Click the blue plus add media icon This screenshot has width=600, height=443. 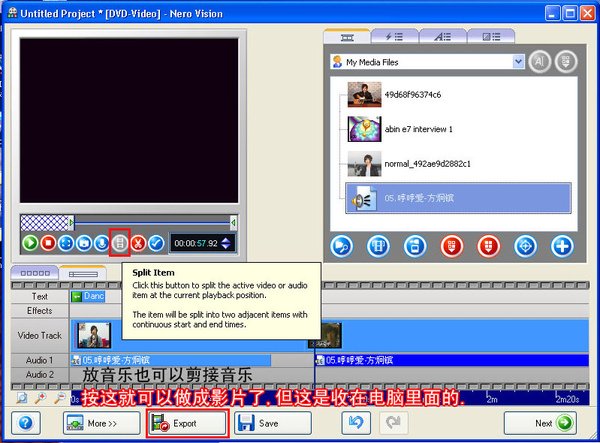[562, 246]
